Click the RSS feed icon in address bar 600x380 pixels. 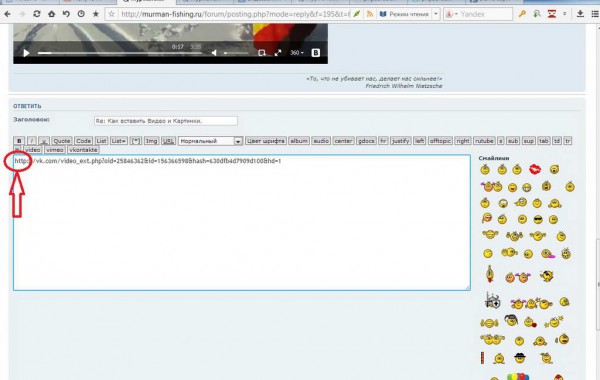[370, 14]
